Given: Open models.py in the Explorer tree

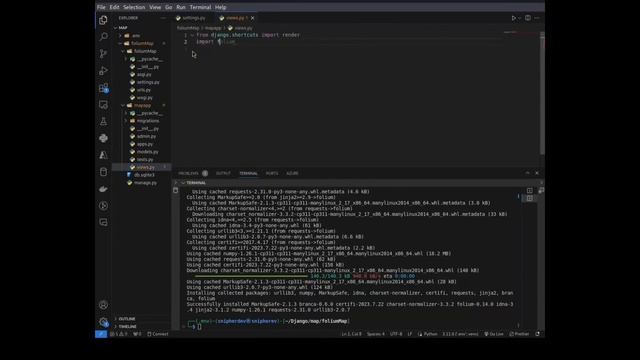Looking at the screenshot, I should tap(147, 152).
